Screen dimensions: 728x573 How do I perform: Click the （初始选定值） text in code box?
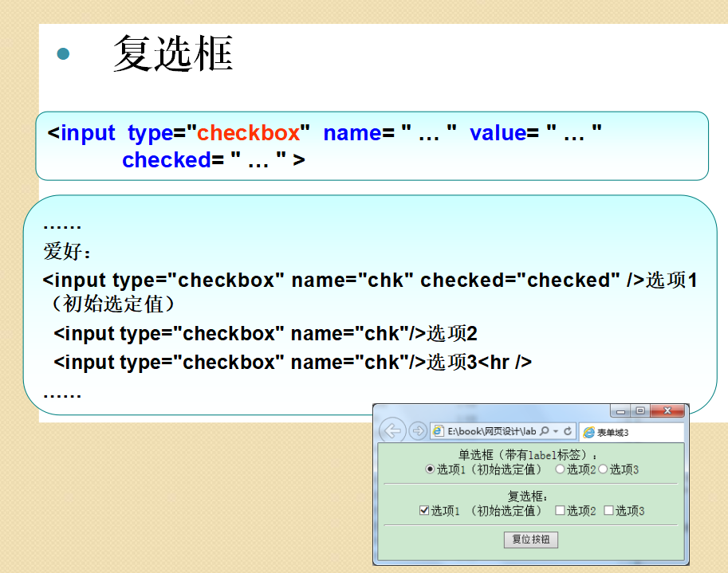point(112,304)
